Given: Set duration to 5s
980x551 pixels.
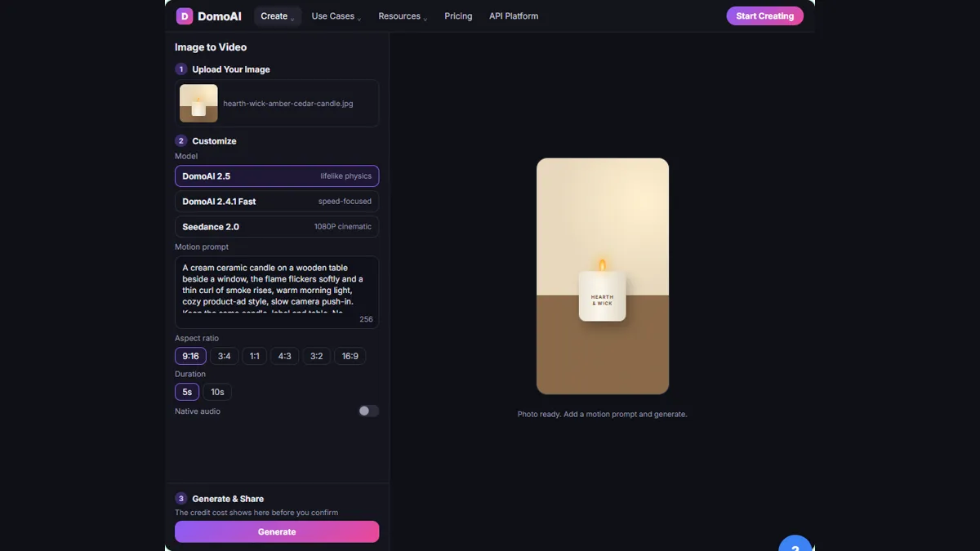Looking at the screenshot, I should [x=187, y=392].
